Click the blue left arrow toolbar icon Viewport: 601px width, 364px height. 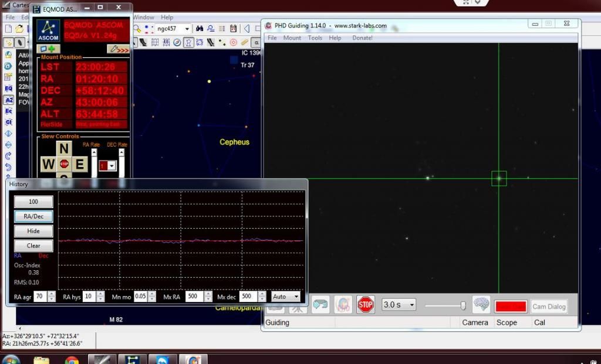point(247,29)
